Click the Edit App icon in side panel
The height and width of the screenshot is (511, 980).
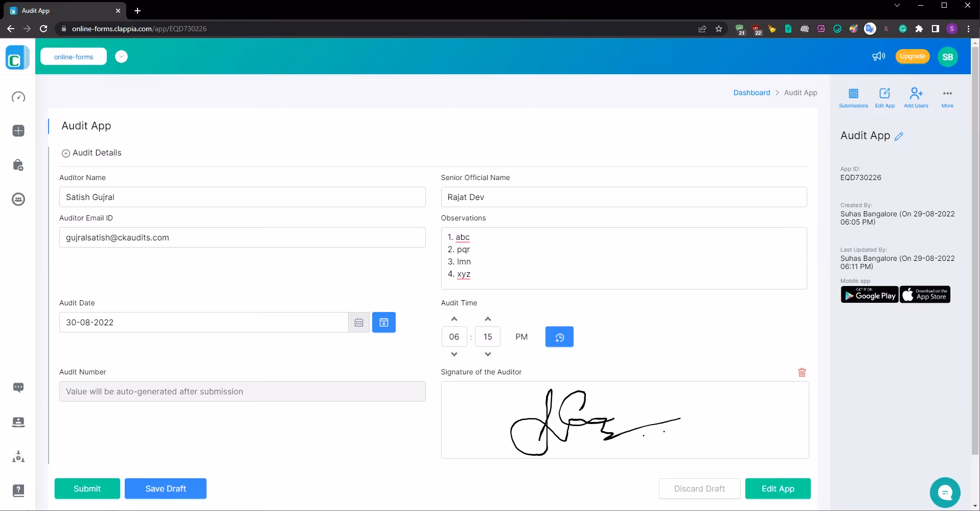885,98
